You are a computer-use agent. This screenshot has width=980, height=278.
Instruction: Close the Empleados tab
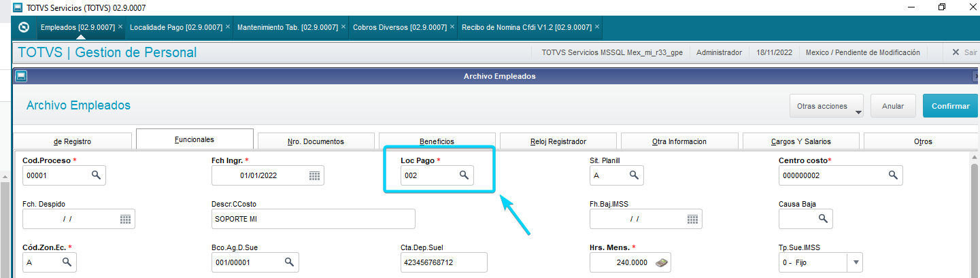click(120, 27)
